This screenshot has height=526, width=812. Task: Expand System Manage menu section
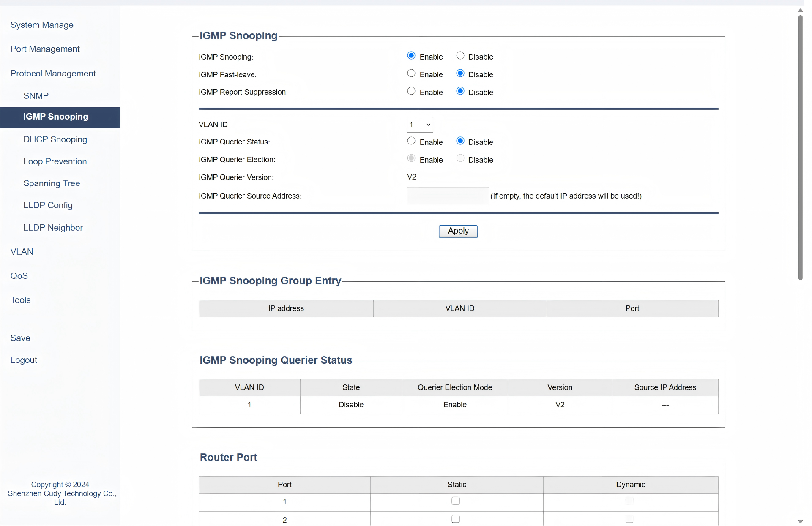(x=42, y=25)
